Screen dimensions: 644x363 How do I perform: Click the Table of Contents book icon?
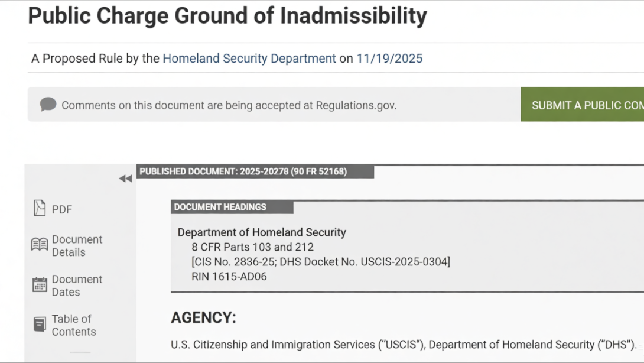click(x=40, y=325)
